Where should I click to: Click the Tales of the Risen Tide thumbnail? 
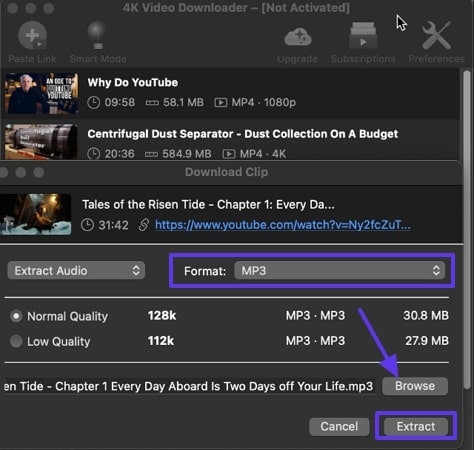[x=36, y=214]
